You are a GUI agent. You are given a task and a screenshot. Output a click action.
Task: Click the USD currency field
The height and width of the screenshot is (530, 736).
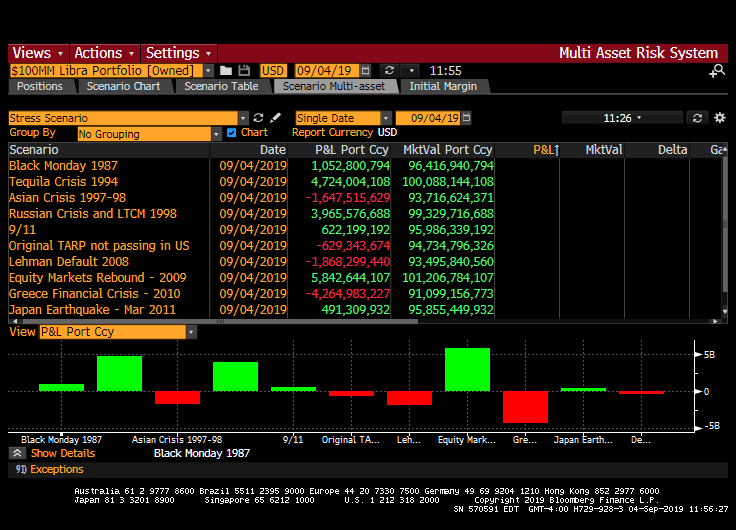click(273, 71)
